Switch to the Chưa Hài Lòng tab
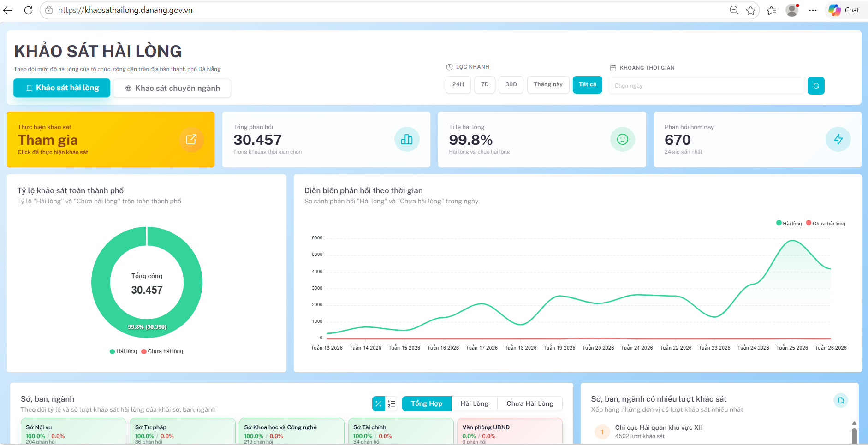The width and height of the screenshot is (868, 445). point(530,403)
